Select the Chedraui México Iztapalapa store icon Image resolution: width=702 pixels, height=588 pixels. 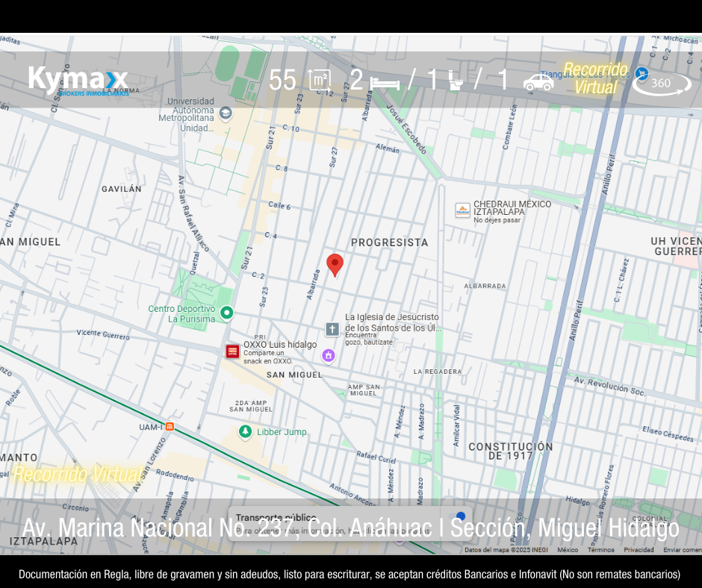coord(462,210)
